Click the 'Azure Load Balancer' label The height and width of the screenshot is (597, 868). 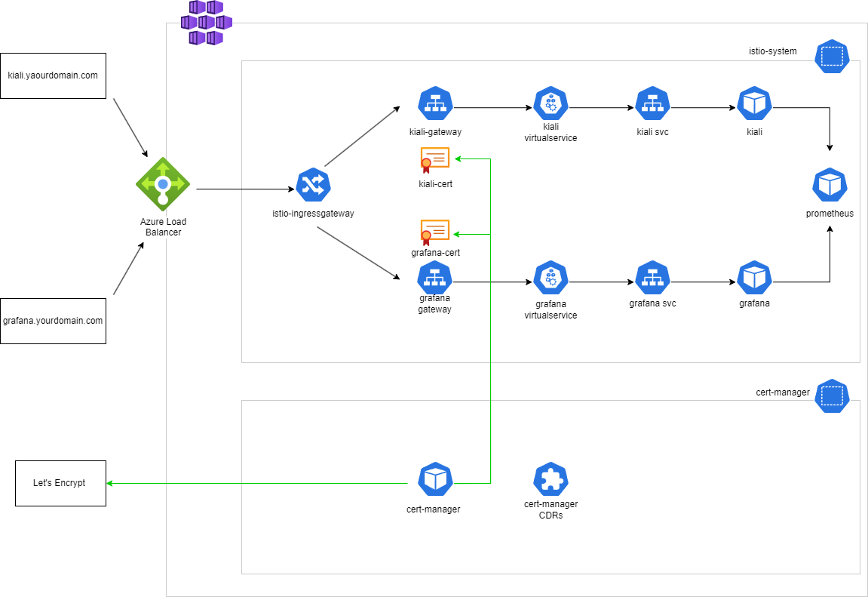pos(164,227)
